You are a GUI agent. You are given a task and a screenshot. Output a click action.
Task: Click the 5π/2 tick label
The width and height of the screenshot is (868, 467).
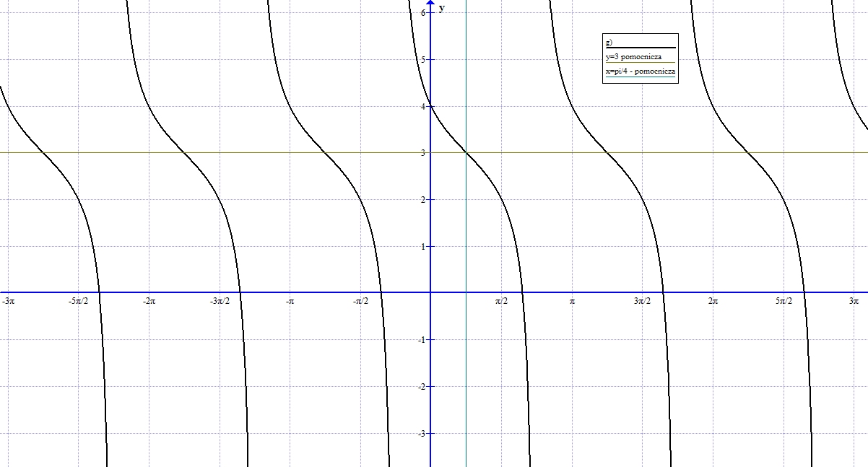(784, 301)
